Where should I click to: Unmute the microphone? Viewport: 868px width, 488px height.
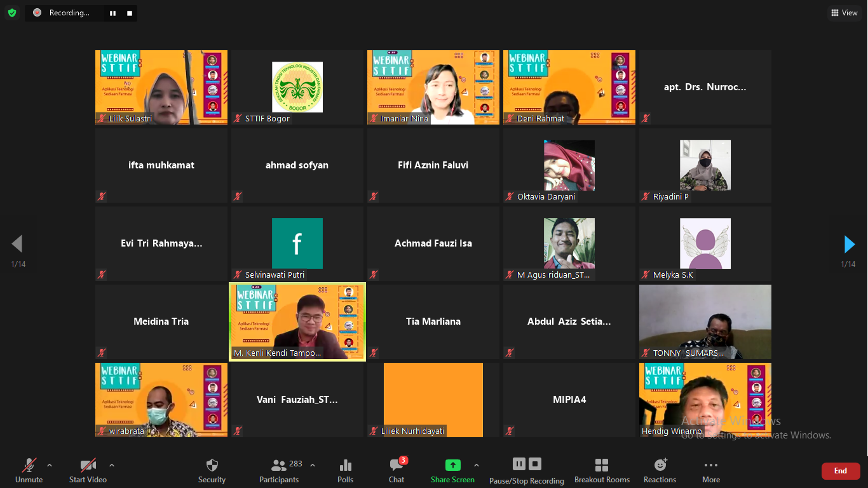(29, 471)
